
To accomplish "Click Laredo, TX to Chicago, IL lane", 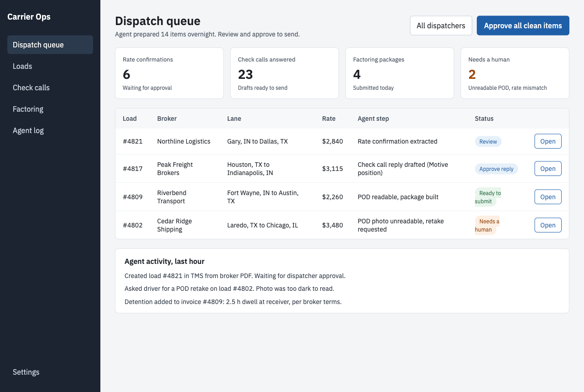I will [262, 225].
